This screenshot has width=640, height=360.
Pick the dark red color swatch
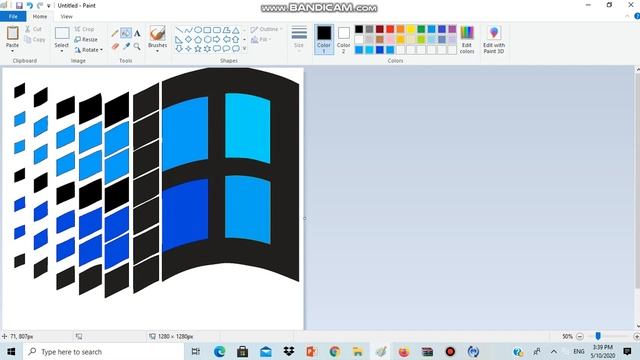point(380,29)
